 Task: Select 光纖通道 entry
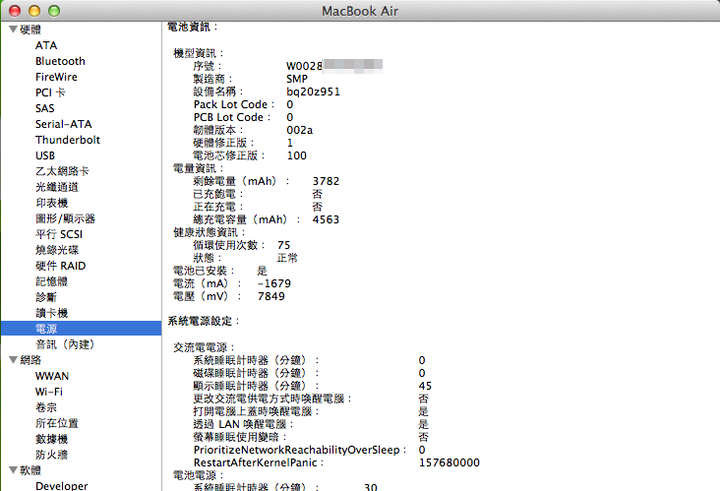[57, 187]
